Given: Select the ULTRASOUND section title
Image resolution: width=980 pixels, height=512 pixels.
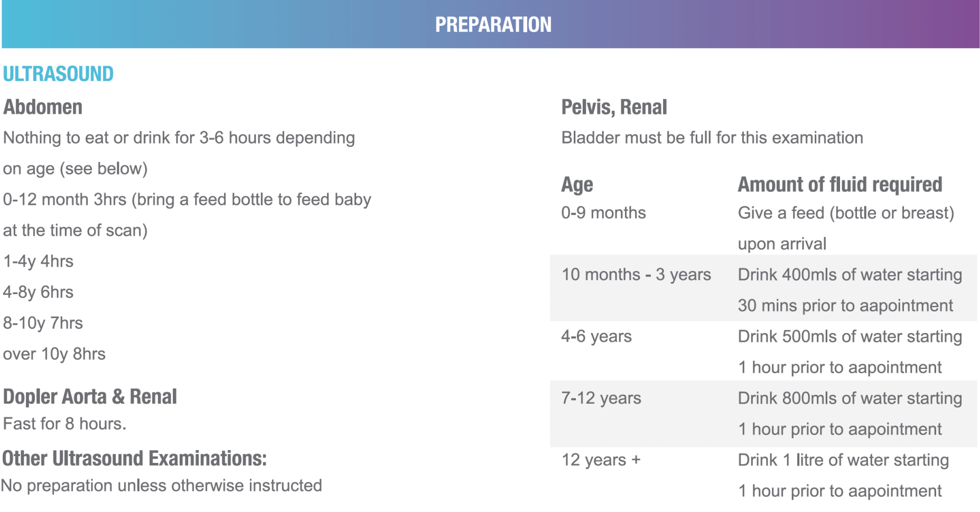Looking at the screenshot, I should 58,74.
